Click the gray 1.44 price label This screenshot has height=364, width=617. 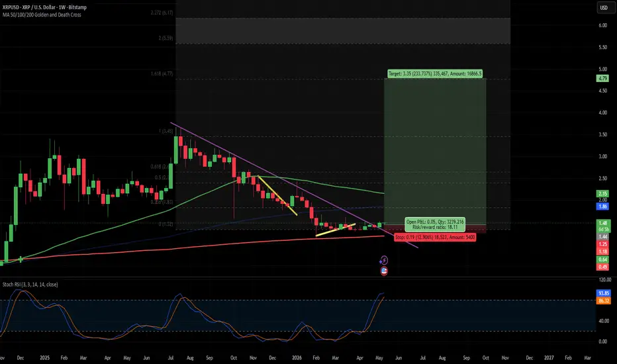603,237
